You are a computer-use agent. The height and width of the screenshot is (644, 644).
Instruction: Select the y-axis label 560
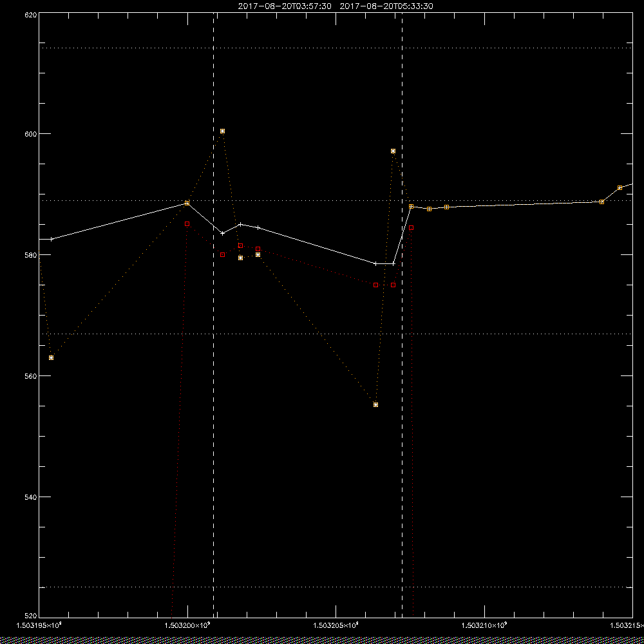tap(31, 376)
